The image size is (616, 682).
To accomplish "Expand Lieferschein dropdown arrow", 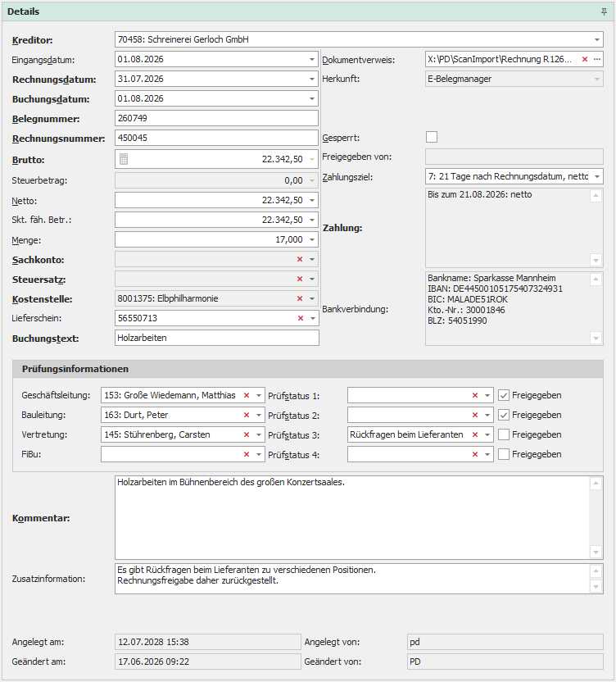I will coord(313,318).
